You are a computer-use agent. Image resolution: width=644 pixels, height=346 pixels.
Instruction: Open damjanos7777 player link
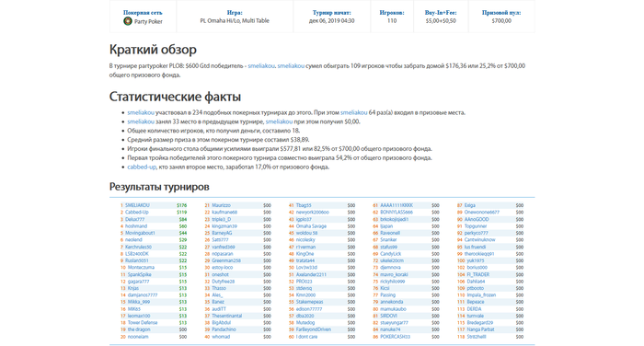coord(143,295)
